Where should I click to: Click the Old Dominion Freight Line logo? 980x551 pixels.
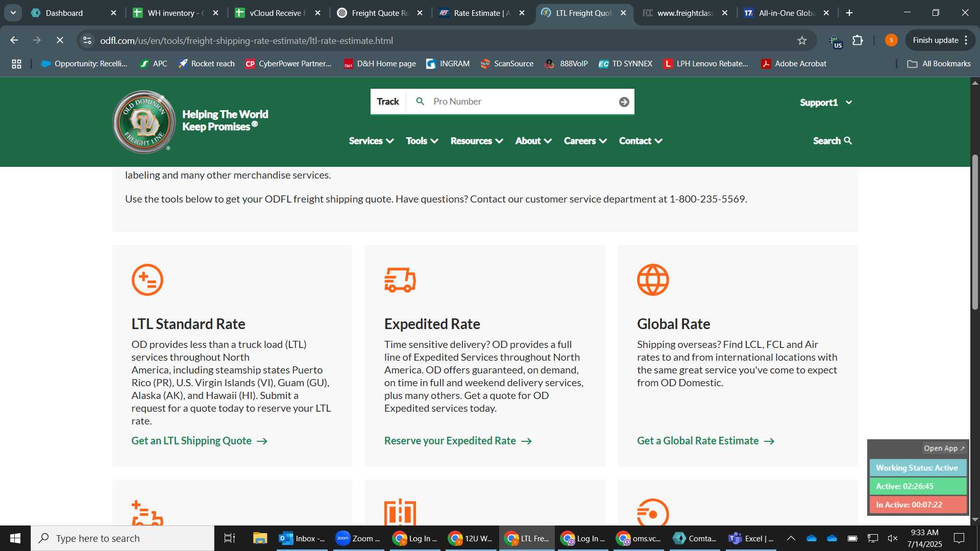[x=143, y=122]
